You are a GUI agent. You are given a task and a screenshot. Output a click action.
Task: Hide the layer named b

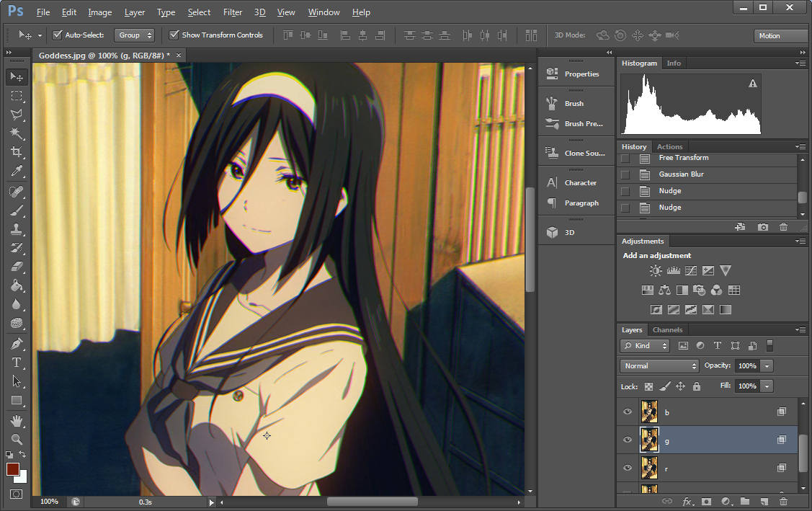(x=627, y=412)
